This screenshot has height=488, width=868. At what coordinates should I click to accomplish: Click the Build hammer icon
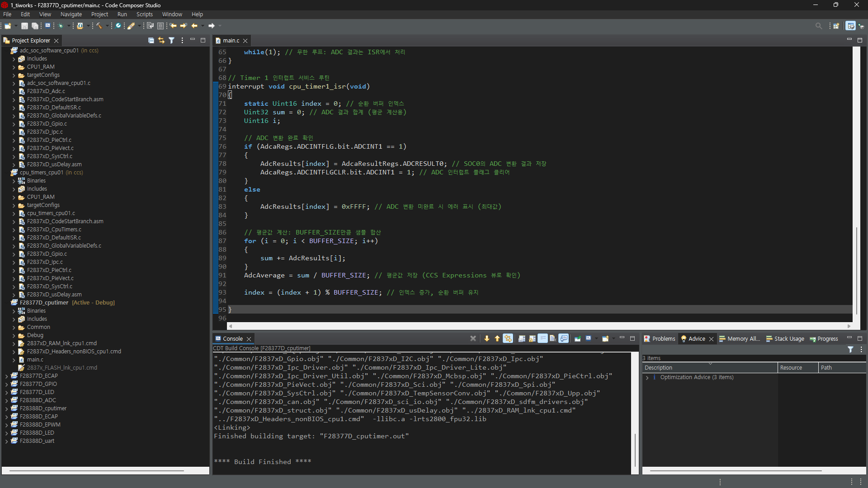tap(99, 26)
